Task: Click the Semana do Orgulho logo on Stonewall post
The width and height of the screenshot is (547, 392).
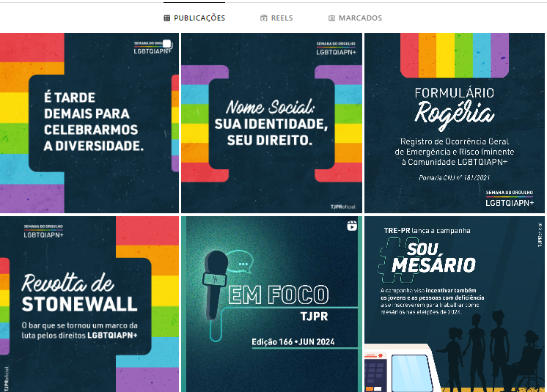Action: 43,232
